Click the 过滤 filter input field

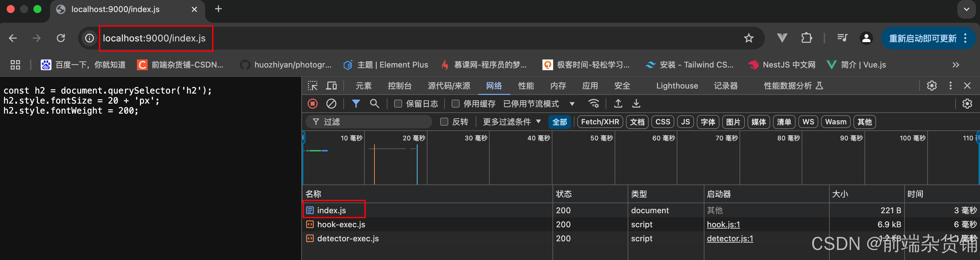click(x=368, y=122)
